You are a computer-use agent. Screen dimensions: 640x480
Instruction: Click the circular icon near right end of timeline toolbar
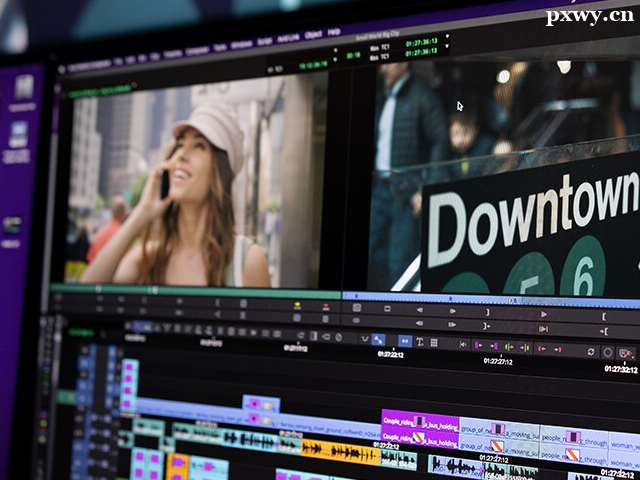tap(607, 352)
